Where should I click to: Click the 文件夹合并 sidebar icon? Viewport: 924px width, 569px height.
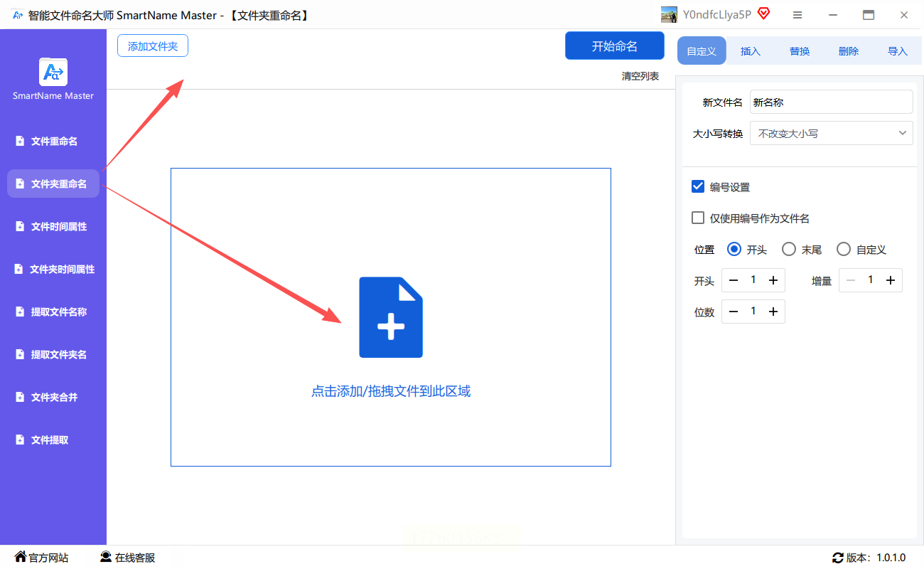tap(20, 397)
